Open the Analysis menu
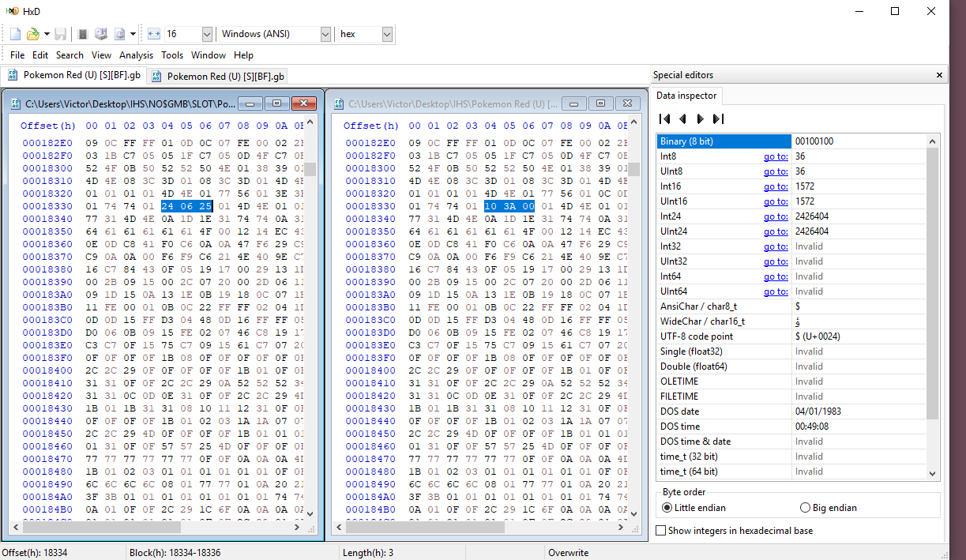 (137, 55)
